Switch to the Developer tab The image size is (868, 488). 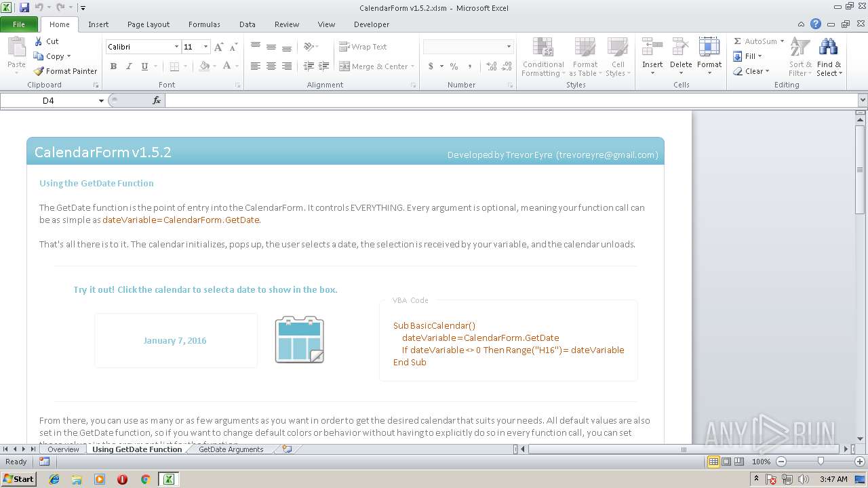point(372,24)
